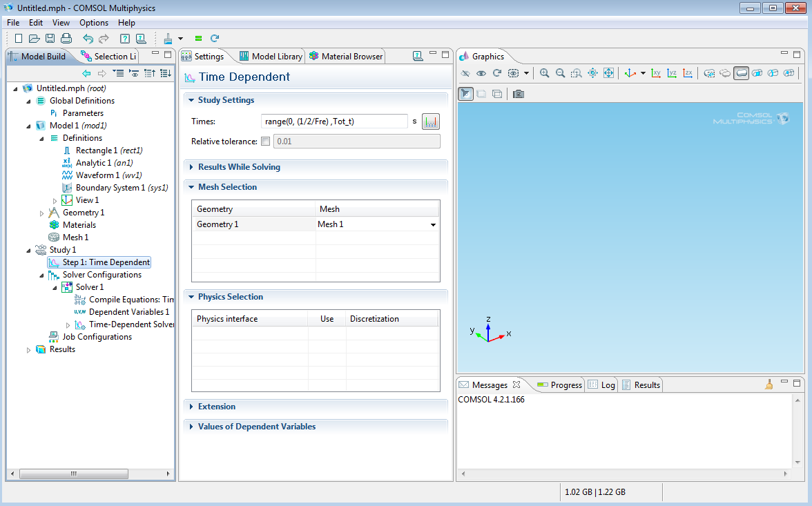
Task: Take an image snapshot with camera icon
Action: point(519,94)
